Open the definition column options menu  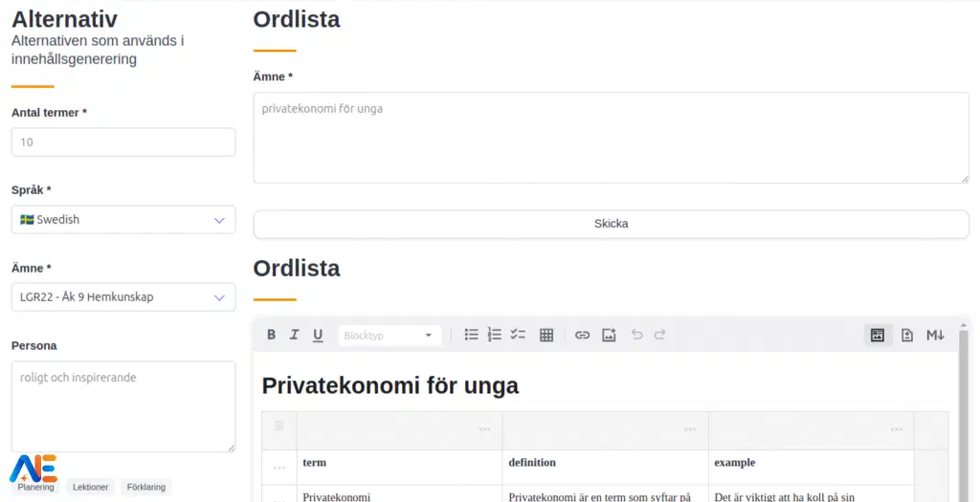click(691, 429)
